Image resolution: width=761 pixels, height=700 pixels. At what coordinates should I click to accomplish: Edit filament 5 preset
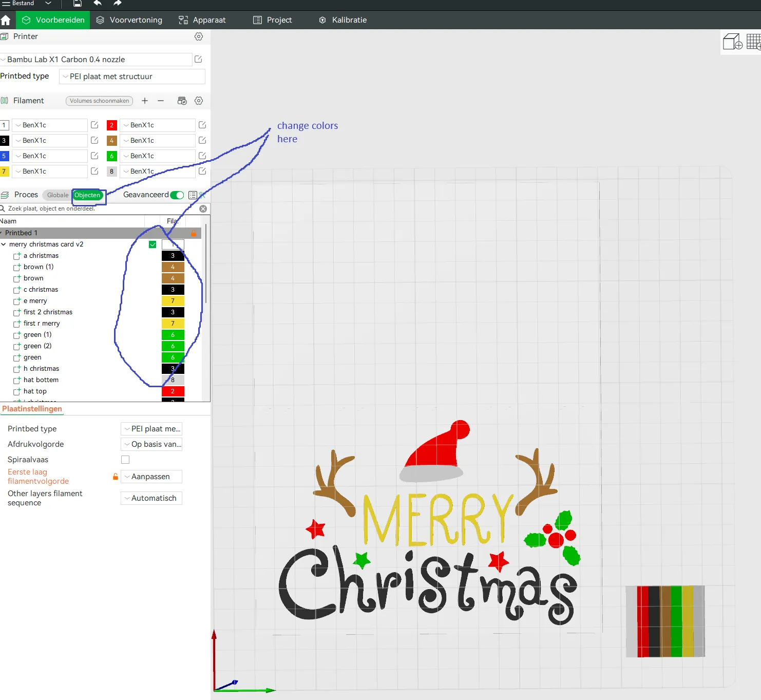tap(94, 156)
